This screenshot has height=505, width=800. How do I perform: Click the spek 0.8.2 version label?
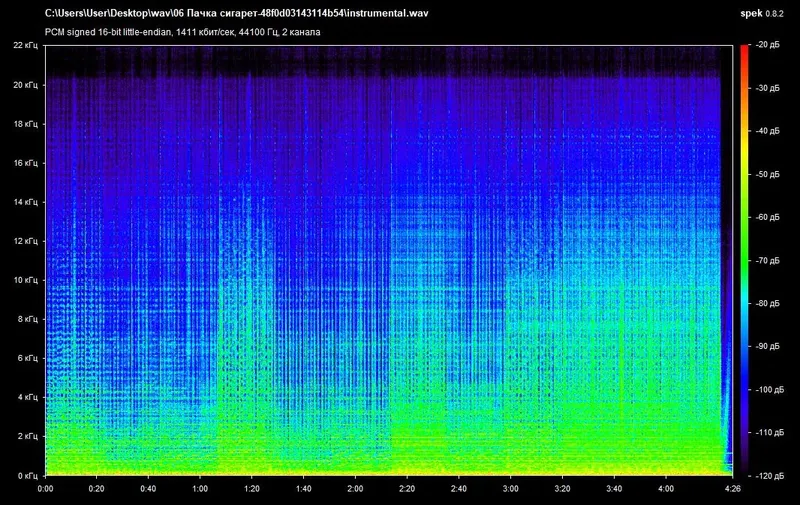762,14
